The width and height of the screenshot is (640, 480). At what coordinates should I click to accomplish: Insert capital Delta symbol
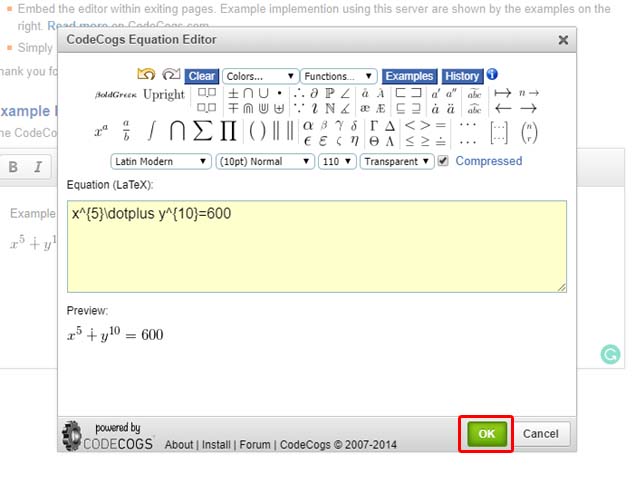pos(390,126)
